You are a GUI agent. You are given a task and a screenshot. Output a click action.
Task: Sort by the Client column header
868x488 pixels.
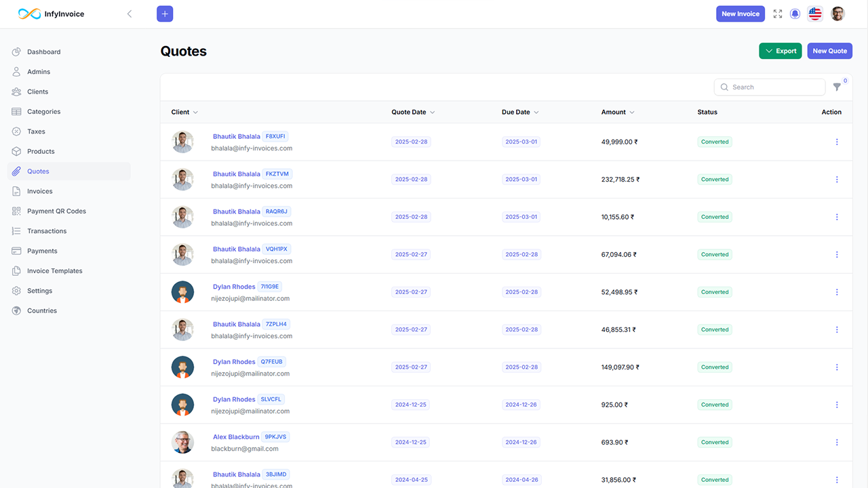point(180,112)
